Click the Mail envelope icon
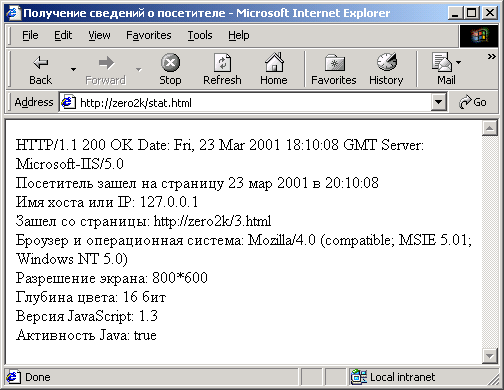Image resolution: width=504 pixels, height=390 pixels. [x=442, y=62]
